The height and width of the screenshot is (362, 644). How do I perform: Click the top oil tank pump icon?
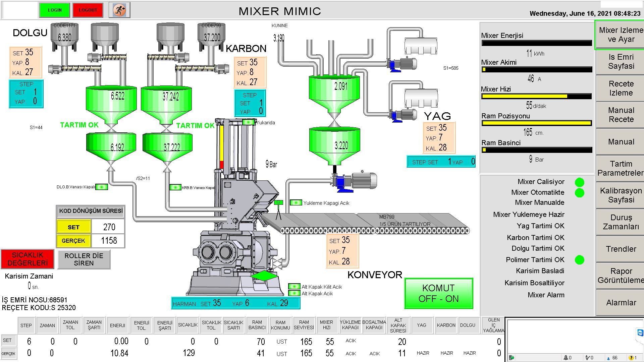(x=401, y=64)
